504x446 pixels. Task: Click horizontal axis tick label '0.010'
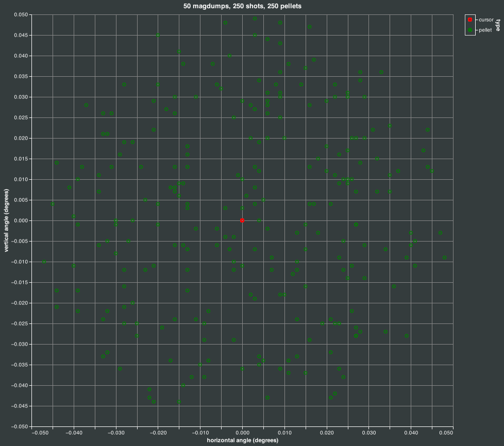coord(284,433)
